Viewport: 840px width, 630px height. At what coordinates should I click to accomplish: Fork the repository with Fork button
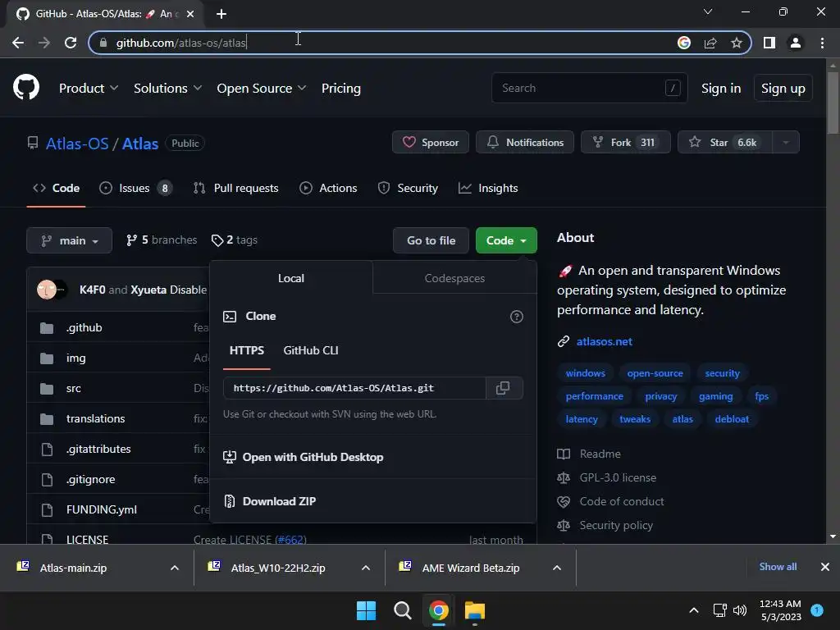(x=626, y=143)
